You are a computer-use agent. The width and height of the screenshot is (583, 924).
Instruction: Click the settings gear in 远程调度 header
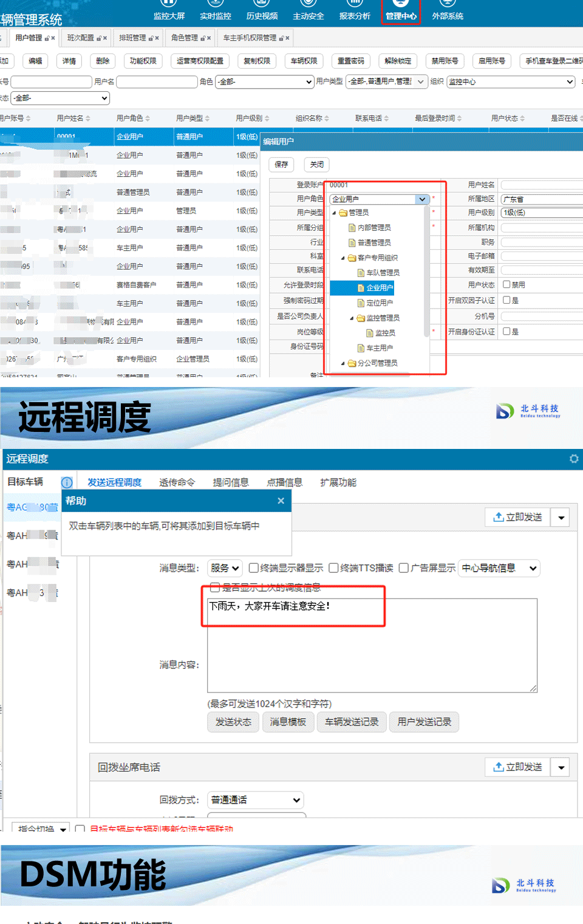[x=573, y=459]
